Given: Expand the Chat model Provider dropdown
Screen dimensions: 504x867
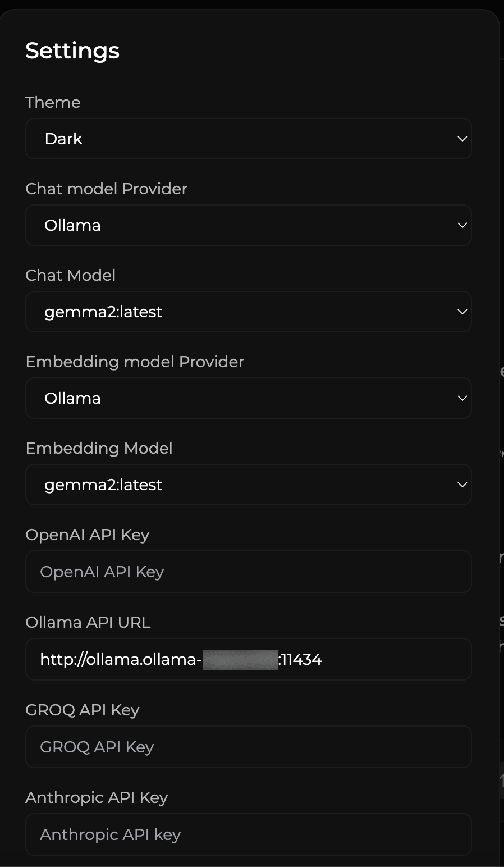Looking at the screenshot, I should point(248,225).
